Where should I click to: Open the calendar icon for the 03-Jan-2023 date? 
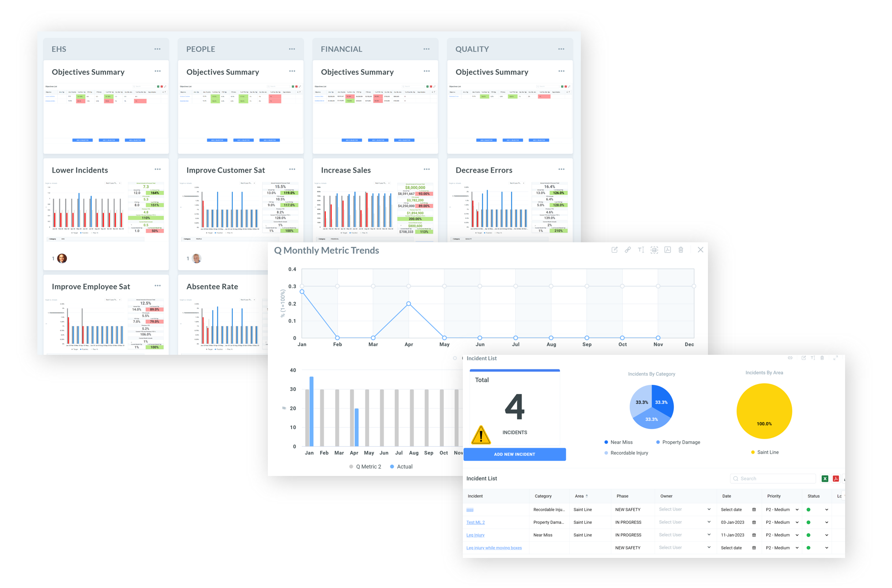click(x=754, y=522)
